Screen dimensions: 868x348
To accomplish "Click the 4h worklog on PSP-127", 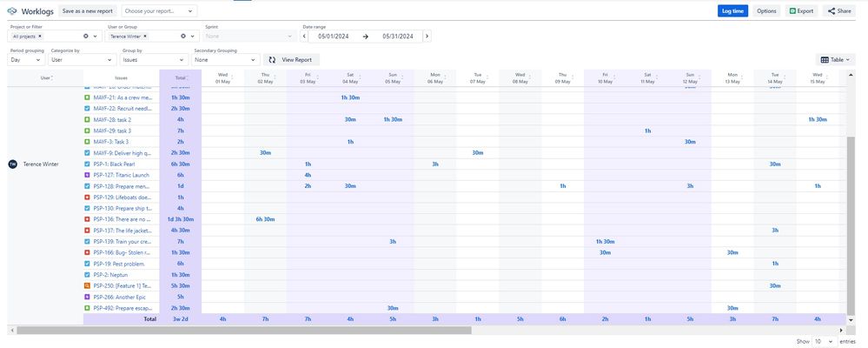I will coord(308,175).
